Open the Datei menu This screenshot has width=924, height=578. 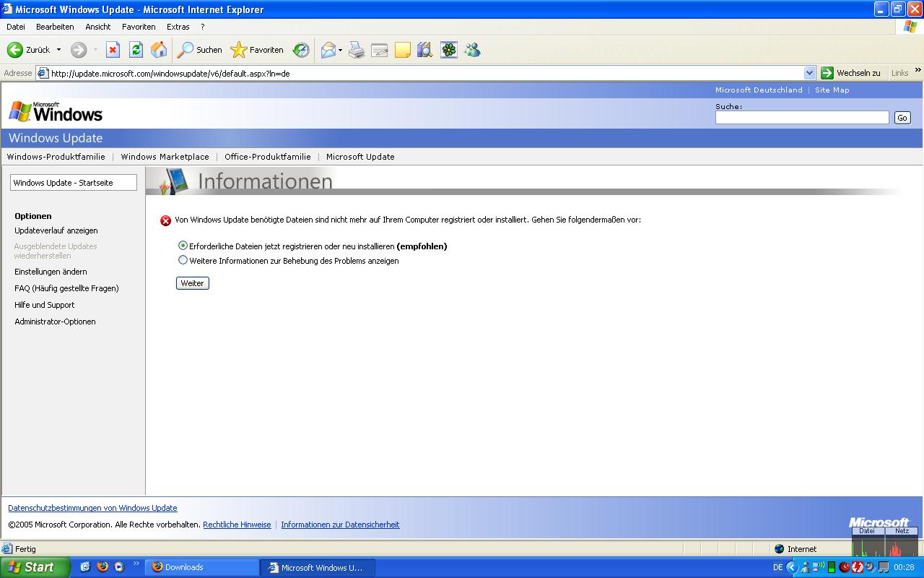coord(16,27)
